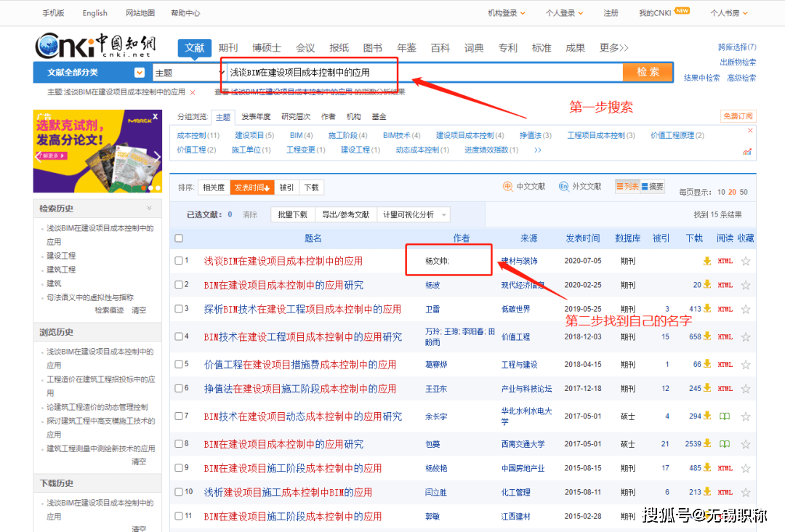
Task: Switch to the 期刊 tab
Action: coord(228,47)
